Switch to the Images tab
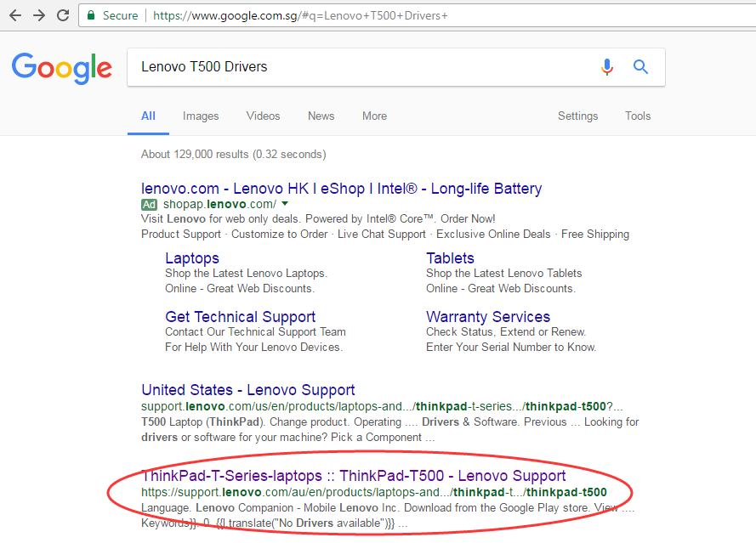This screenshot has width=756, height=543. (201, 116)
